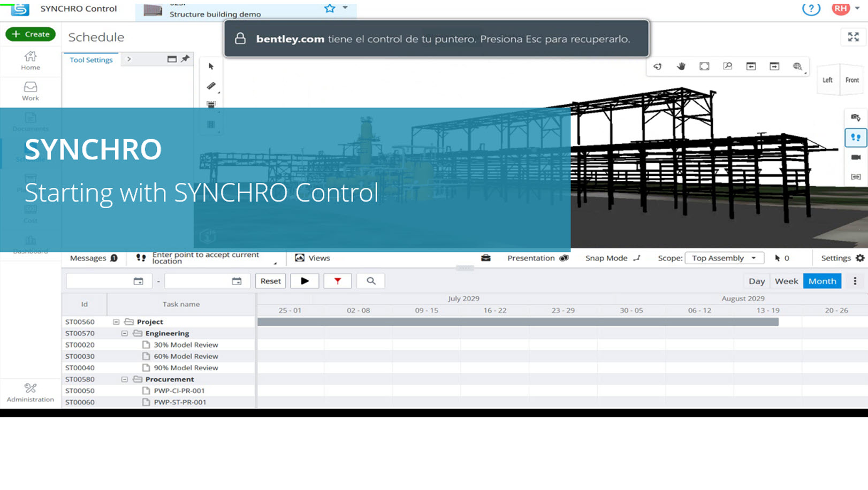
Task: Collapse the Procurement group
Action: click(x=125, y=379)
